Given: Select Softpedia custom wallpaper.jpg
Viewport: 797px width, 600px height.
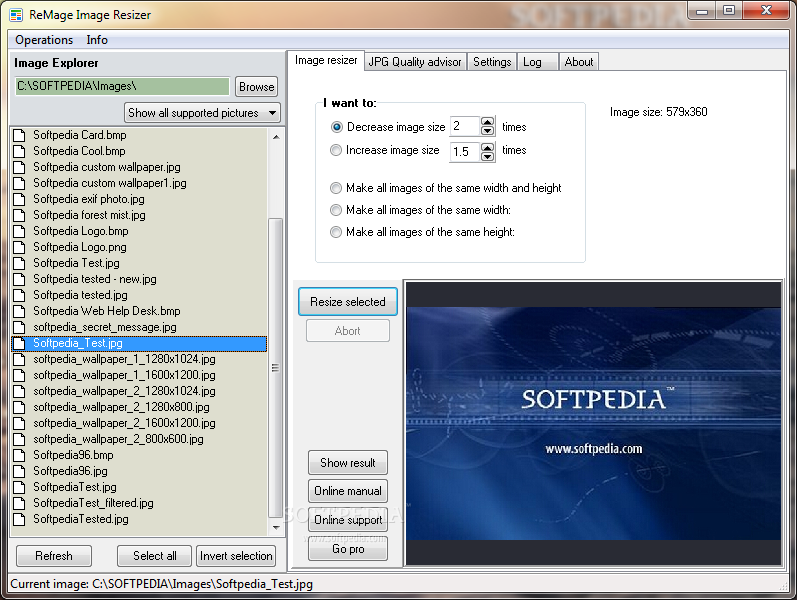Looking at the screenshot, I should coord(139,167).
